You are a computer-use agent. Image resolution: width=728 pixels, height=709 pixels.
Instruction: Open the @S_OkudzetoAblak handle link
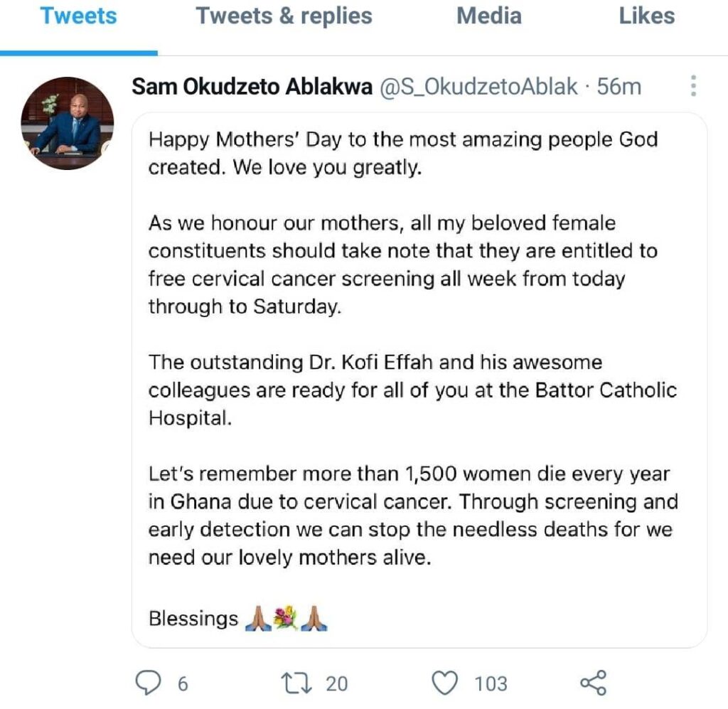[x=478, y=87]
